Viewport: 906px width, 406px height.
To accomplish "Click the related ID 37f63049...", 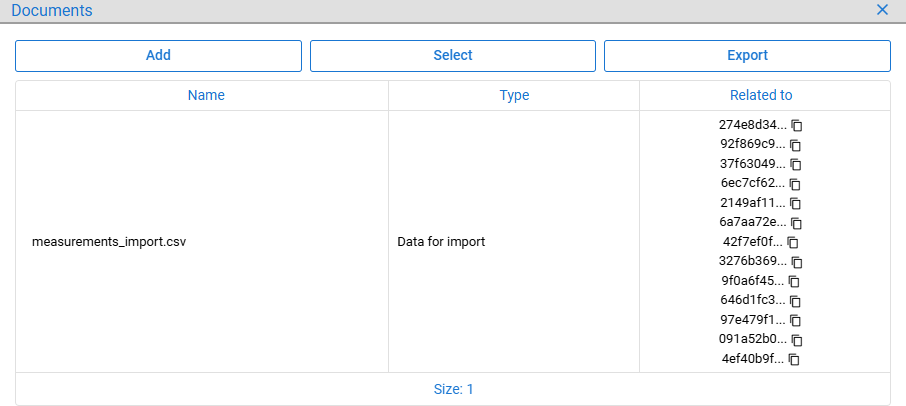I will click(753, 164).
